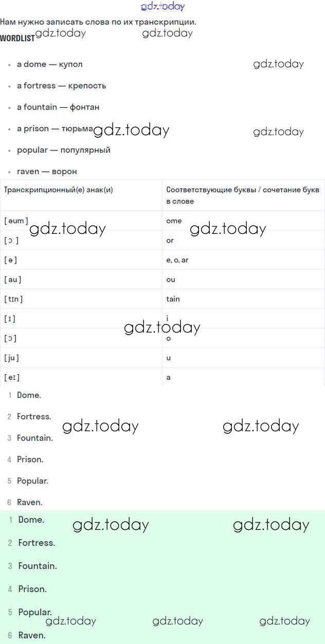Click "Prison." in the green highlighted box
This screenshot has height=644, width=325.
point(32,589)
